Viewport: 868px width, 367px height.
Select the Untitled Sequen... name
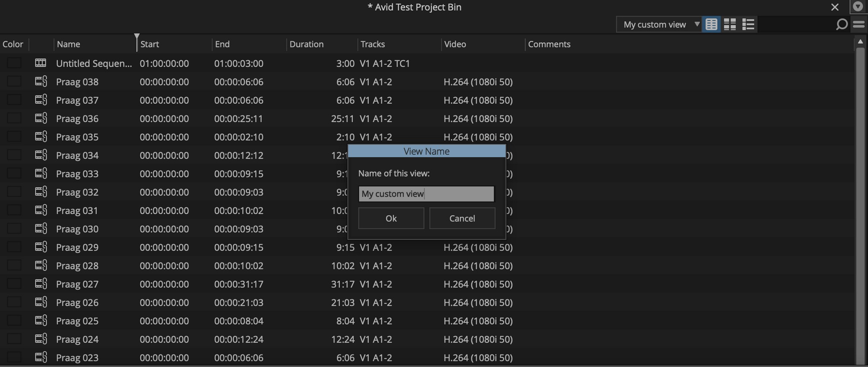point(94,63)
